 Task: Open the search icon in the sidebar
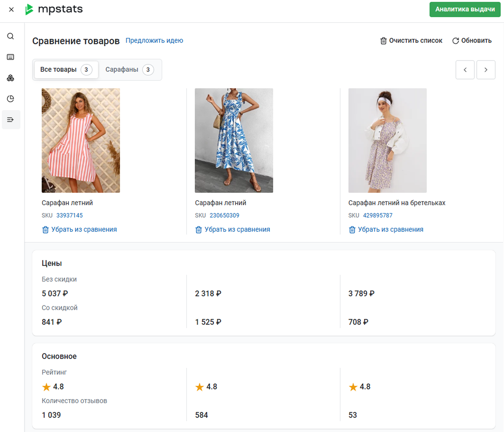(x=10, y=36)
